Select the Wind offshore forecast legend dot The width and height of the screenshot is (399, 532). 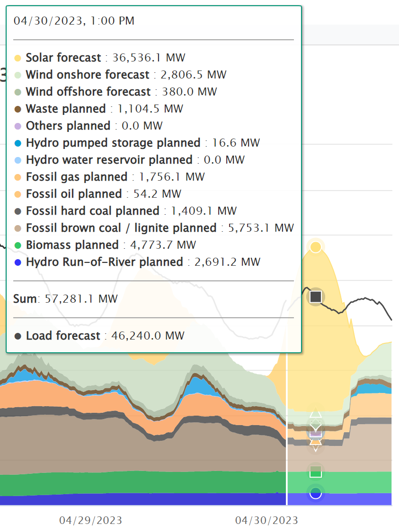pyautogui.click(x=18, y=92)
